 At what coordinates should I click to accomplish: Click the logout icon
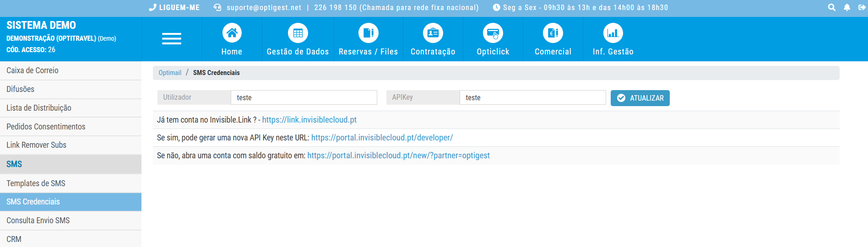tap(862, 7)
